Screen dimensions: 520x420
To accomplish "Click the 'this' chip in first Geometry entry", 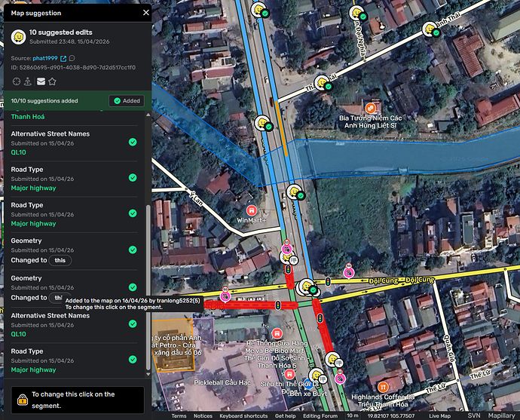I will point(60,260).
